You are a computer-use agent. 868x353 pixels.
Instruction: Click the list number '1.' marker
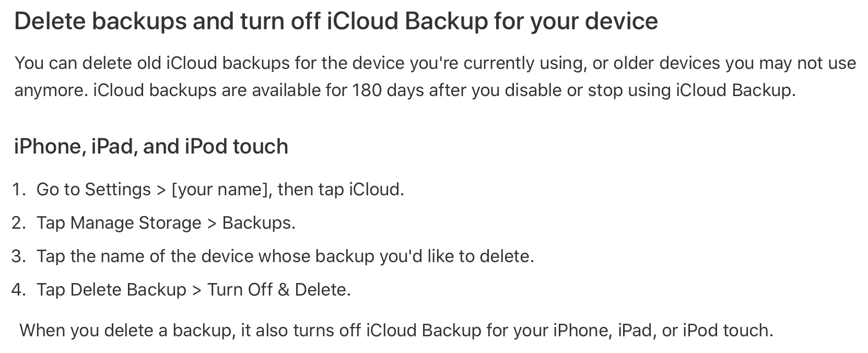[19, 189]
